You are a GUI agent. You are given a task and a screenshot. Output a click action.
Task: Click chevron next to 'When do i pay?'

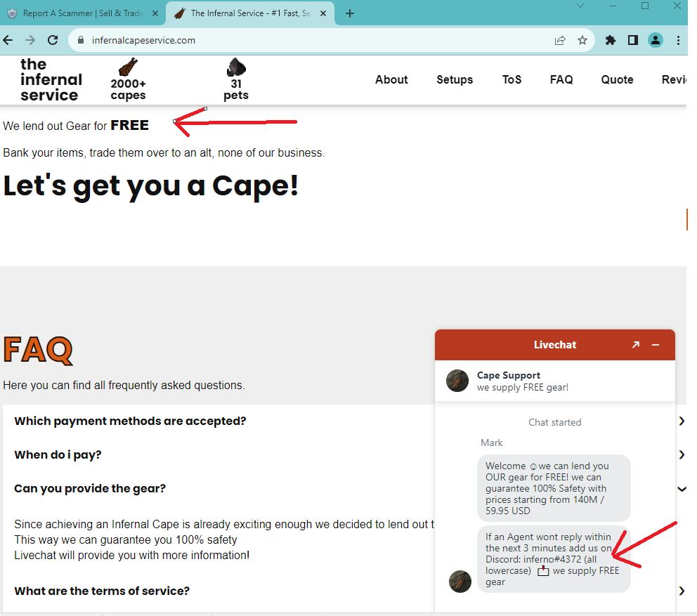click(x=682, y=454)
